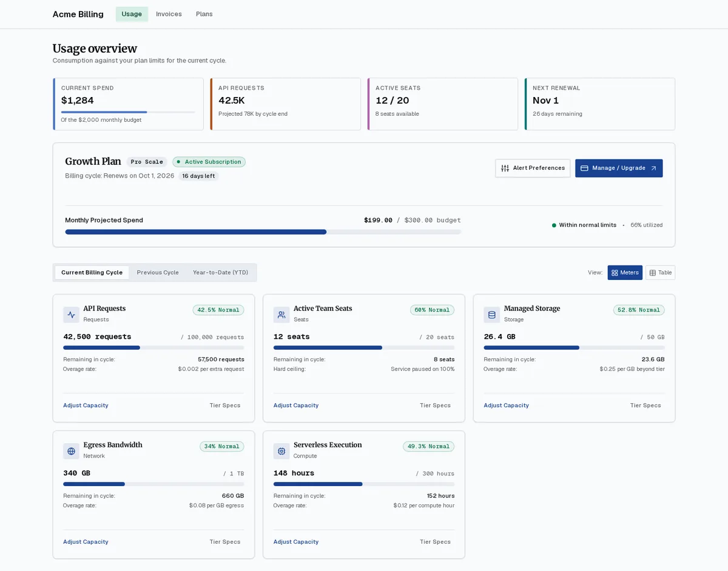Click the Managed Storage usage bar
Image resolution: width=728 pixels, height=571 pixels.
574,348
